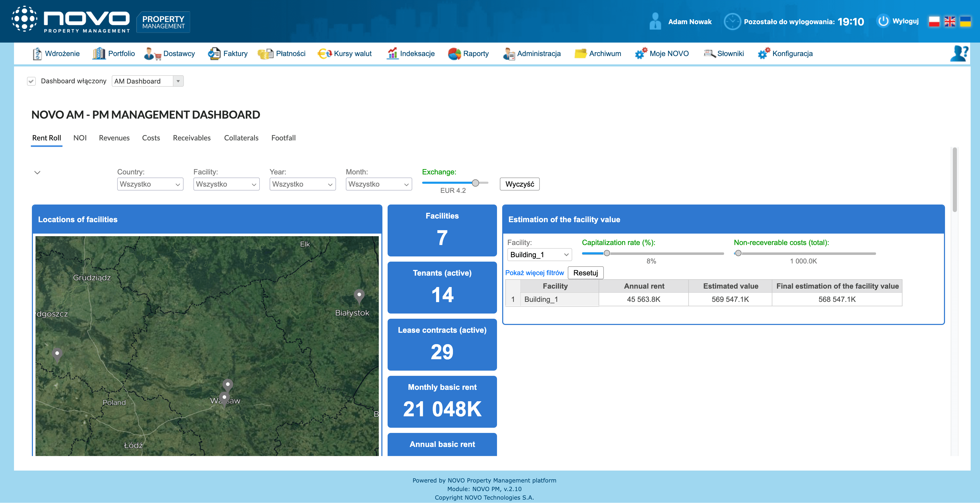Click Pokaż więcej filtrów link
The height and width of the screenshot is (503, 980).
[x=534, y=273]
